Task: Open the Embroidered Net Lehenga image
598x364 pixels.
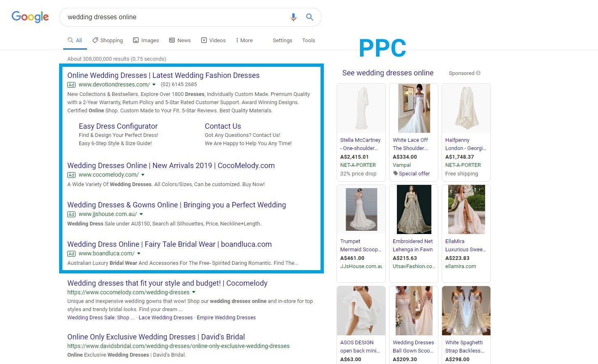Action: (414, 209)
